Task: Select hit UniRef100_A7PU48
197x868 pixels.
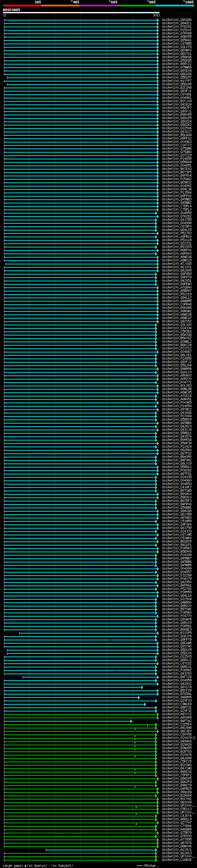Action: pyautogui.click(x=176, y=33)
